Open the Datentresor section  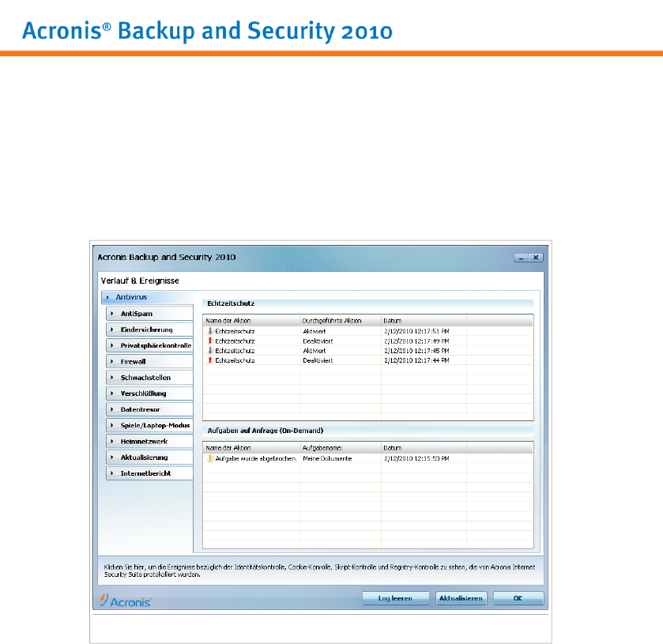[x=149, y=409]
